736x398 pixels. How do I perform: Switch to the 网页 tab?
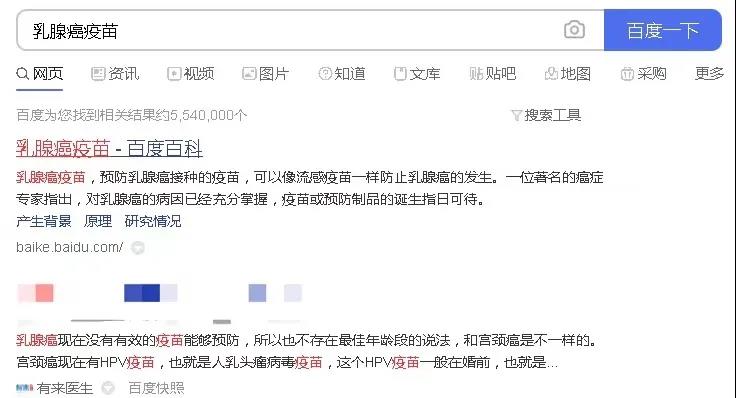coord(40,74)
